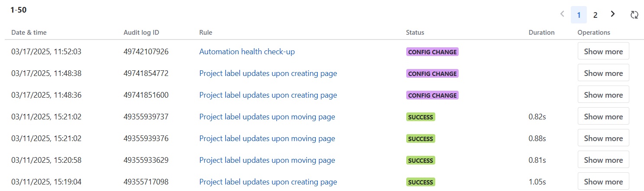Open rule for audit log 49741851600
The width and height of the screenshot is (644, 191).
tap(268, 95)
